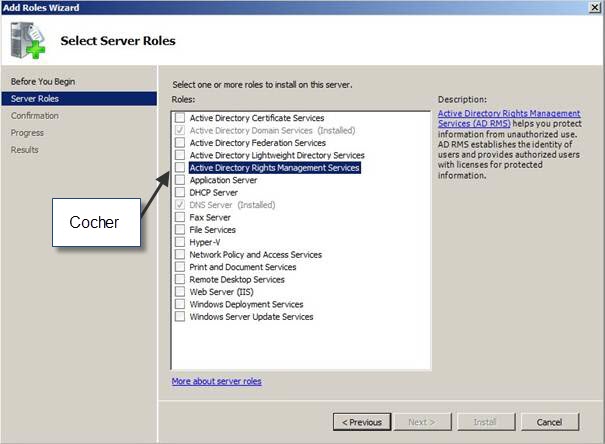Screen dimensions: 605x444
Task: Check the Application Server role
Action: (180, 180)
